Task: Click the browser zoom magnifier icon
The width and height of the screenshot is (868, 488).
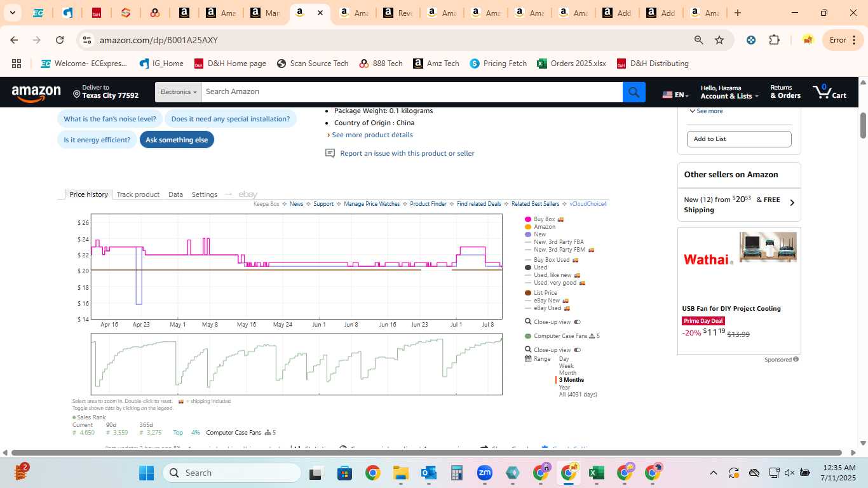Action: (698, 40)
